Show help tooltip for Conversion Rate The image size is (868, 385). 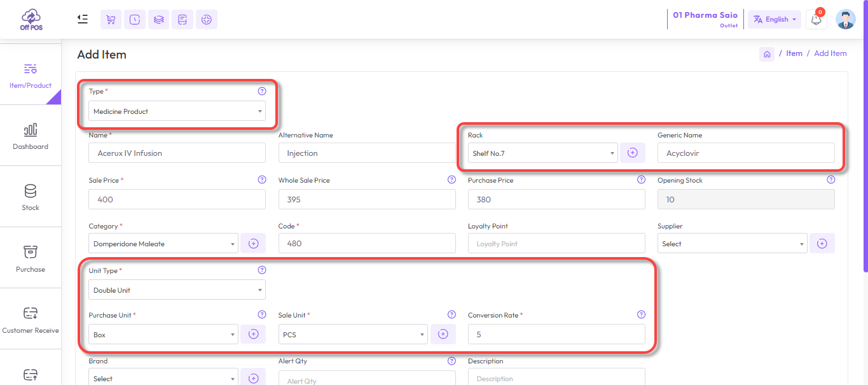coord(641,315)
